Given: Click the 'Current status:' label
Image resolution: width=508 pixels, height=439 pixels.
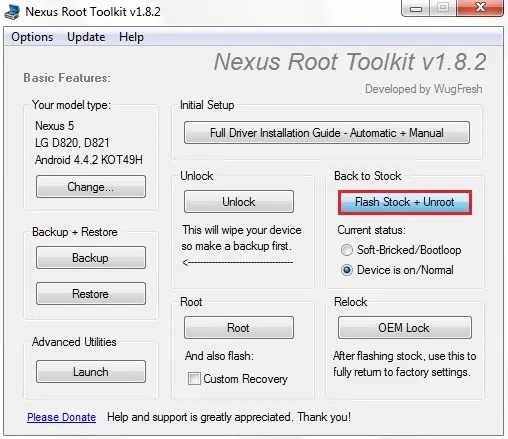Looking at the screenshot, I should click(x=371, y=230).
